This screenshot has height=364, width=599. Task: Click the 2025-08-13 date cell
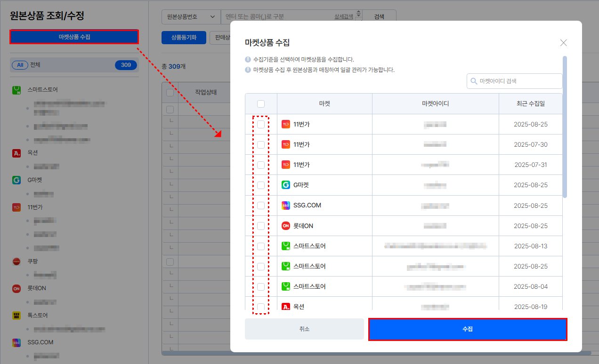point(531,246)
